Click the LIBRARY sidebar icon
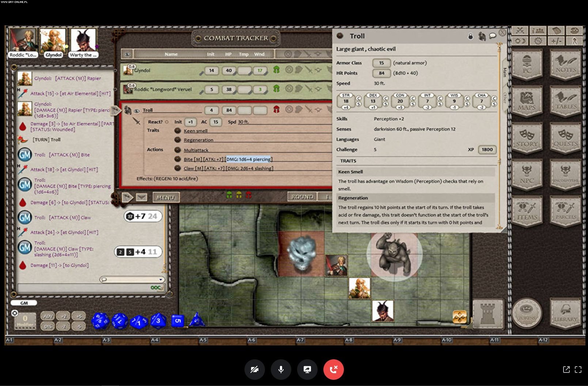The height and width of the screenshot is (386, 588). [x=565, y=313]
